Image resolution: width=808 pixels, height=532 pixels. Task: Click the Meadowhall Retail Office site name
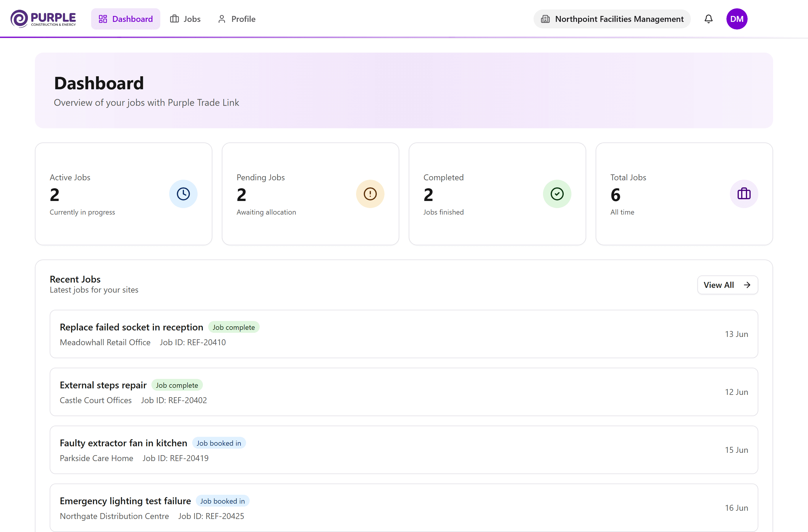pyautogui.click(x=105, y=342)
